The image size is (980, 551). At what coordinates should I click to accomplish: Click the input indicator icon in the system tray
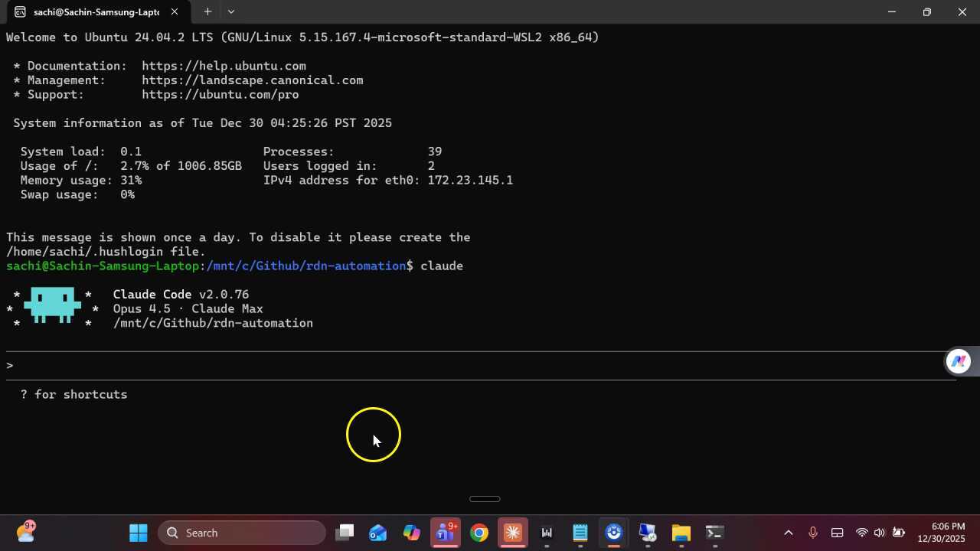pyautogui.click(x=838, y=533)
